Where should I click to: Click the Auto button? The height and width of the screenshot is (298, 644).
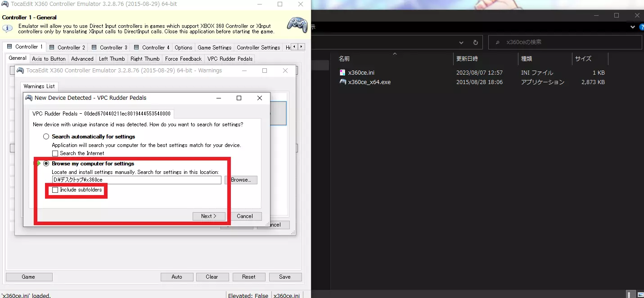[177, 277]
